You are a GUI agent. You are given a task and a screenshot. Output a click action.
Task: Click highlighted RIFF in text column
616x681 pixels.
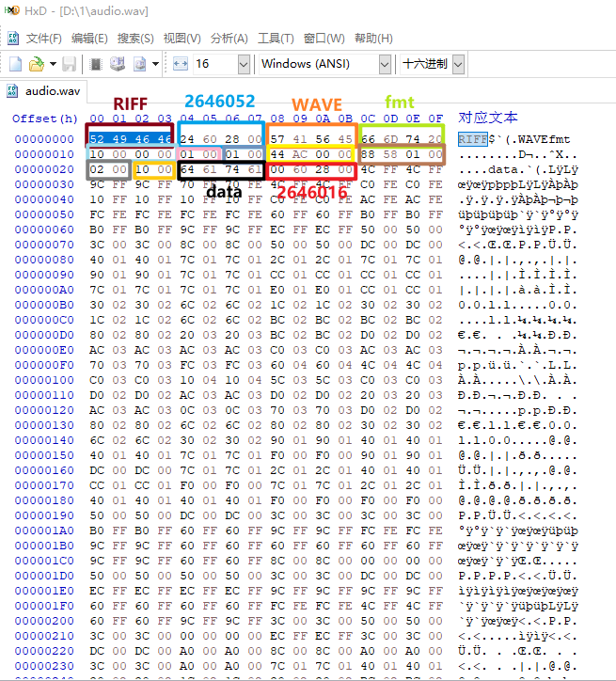[473, 139]
